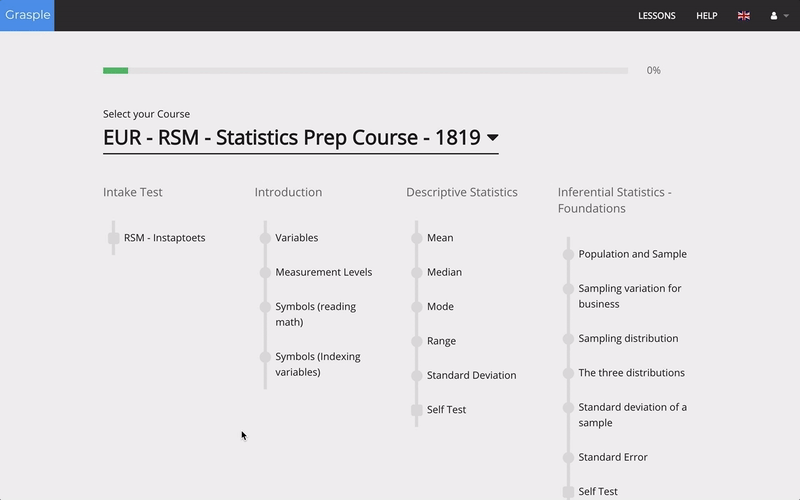
Task: Open the Help menu item
Action: pyautogui.click(x=707, y=16)
